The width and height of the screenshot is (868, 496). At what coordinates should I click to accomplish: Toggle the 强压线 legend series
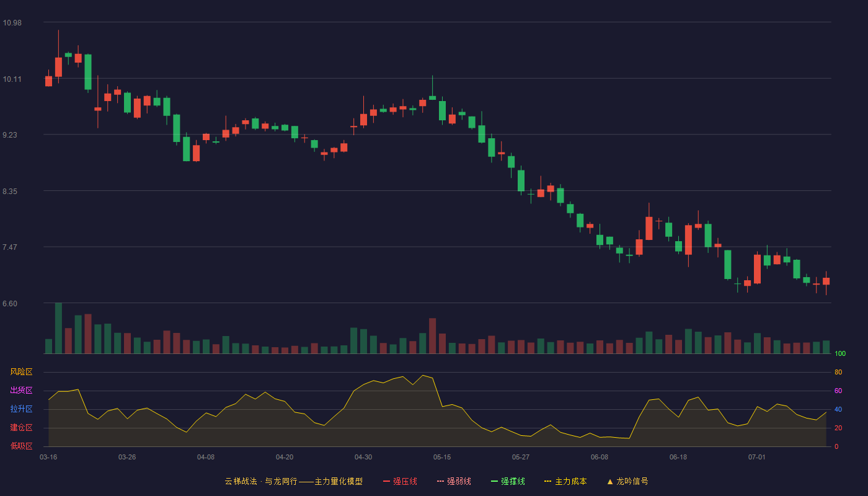pyautogui.click(x=400, y=481)
